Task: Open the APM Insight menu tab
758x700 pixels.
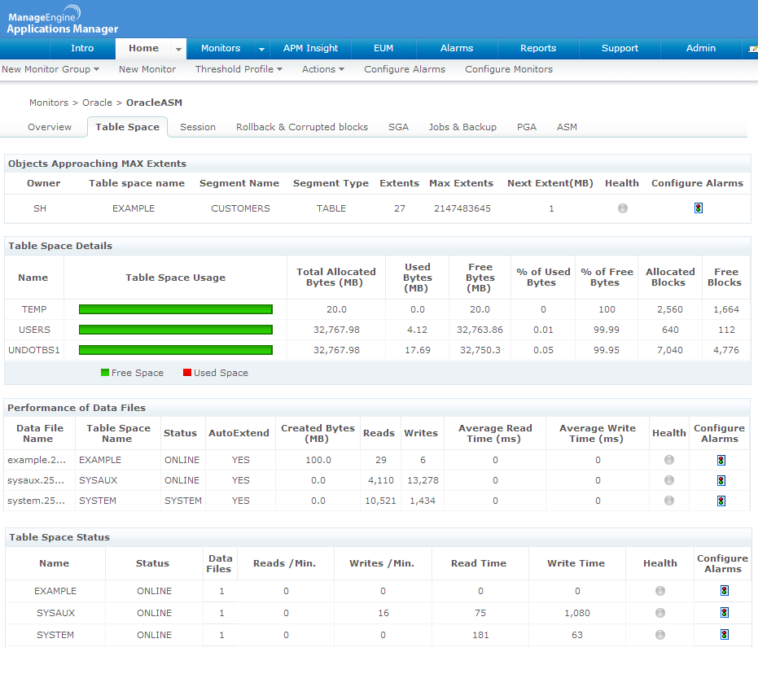Action: tap(310, 48)
